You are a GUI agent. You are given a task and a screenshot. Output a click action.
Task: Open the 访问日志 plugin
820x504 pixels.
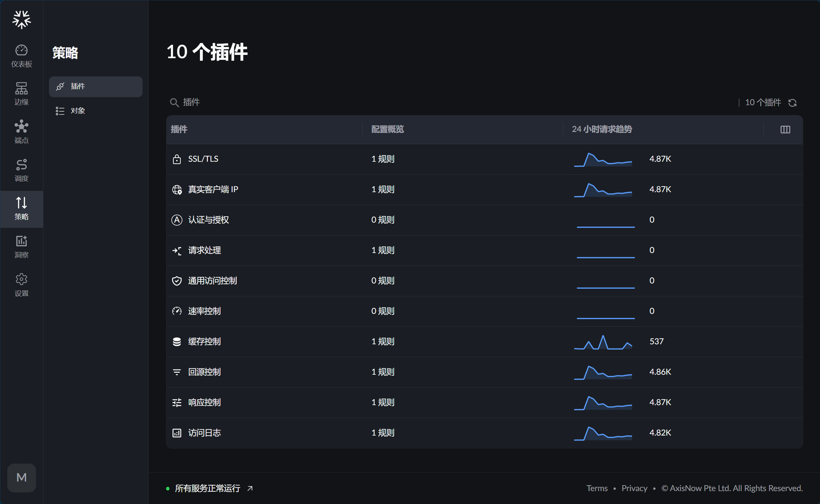[205, 433]
